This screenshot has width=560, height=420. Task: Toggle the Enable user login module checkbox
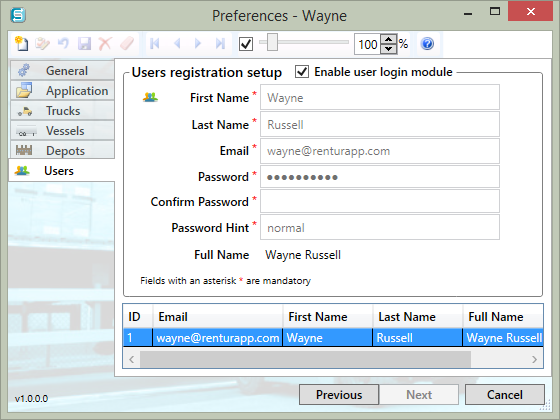[302, 71]
